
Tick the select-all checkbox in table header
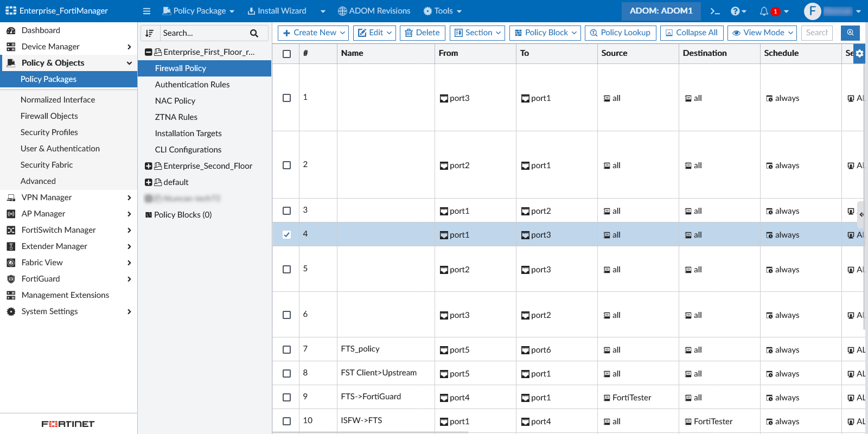click(286, 54)
